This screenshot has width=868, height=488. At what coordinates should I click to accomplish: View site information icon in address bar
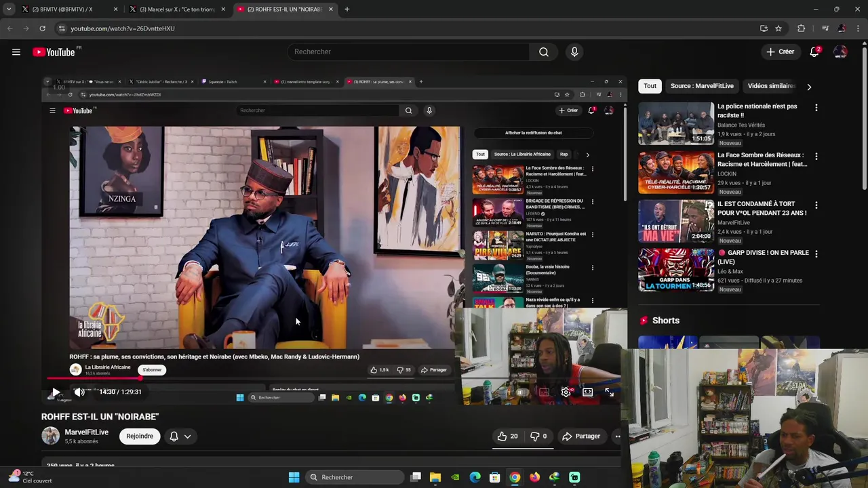click(x=62, y=28)
